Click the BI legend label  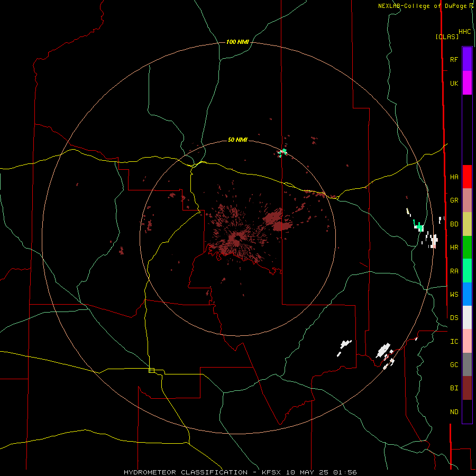(454, 388)
